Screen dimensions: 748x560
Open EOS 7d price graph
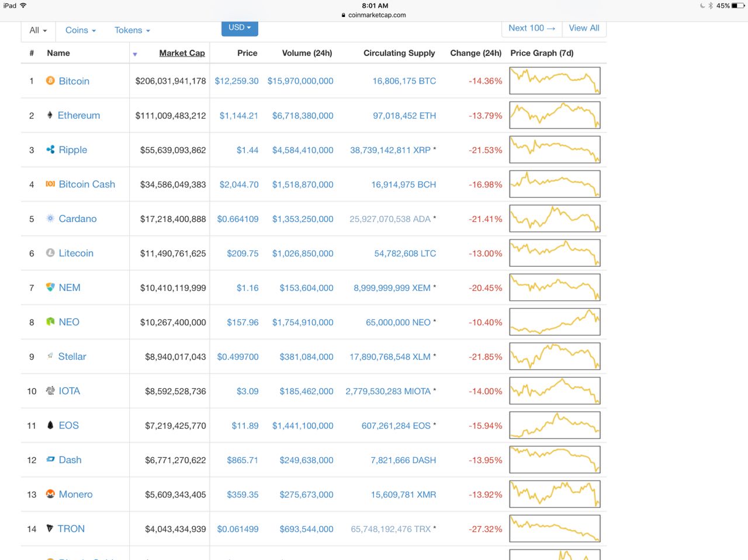pyautogui.click(x=555, y=425)
